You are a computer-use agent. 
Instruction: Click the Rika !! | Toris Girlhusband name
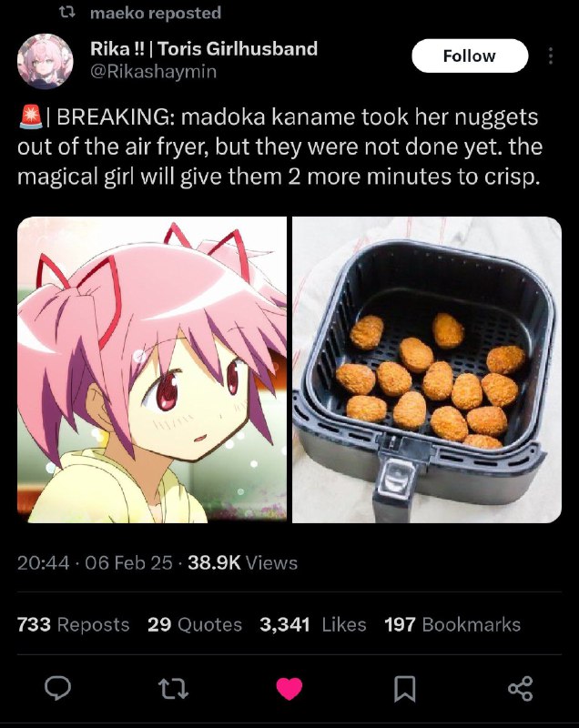204,48
